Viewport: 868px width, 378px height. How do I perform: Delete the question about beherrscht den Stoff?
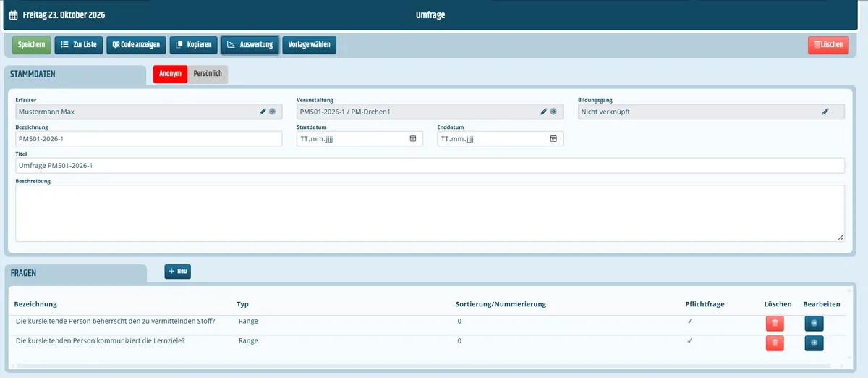click(x=775, y=323)
